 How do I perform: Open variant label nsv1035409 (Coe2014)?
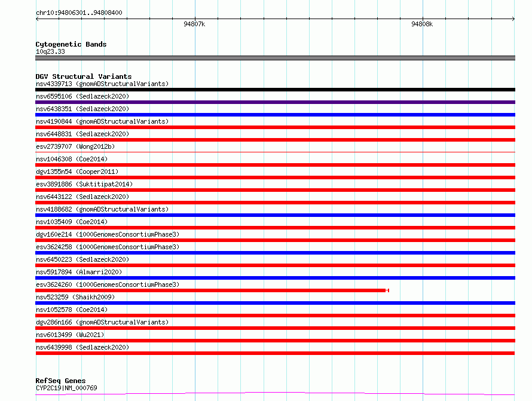72,222
